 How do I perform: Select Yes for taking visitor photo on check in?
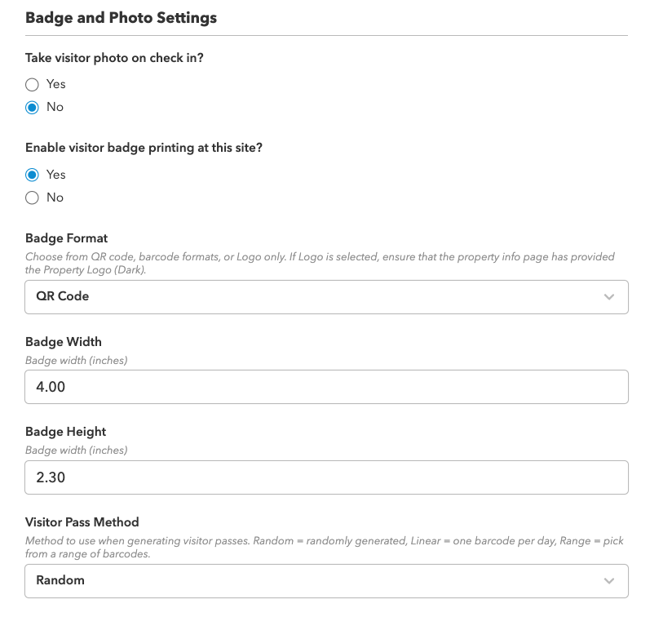32,84
